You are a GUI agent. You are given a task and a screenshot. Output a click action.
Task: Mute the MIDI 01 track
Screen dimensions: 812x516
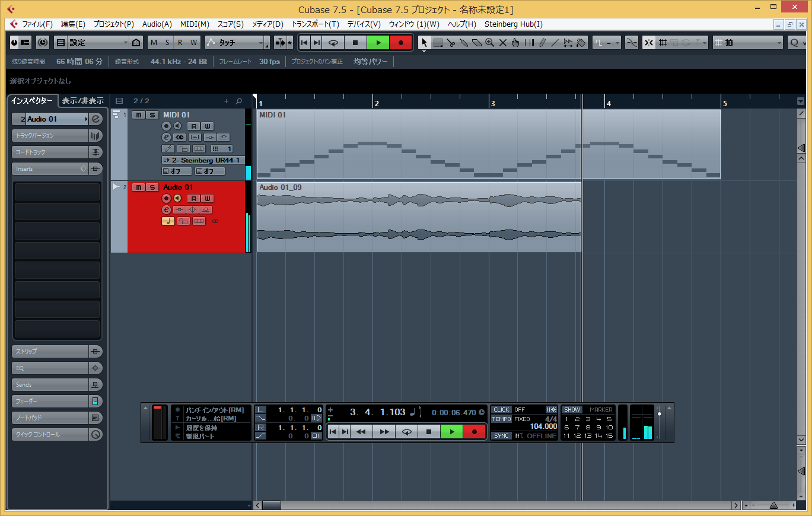(138, 115)
